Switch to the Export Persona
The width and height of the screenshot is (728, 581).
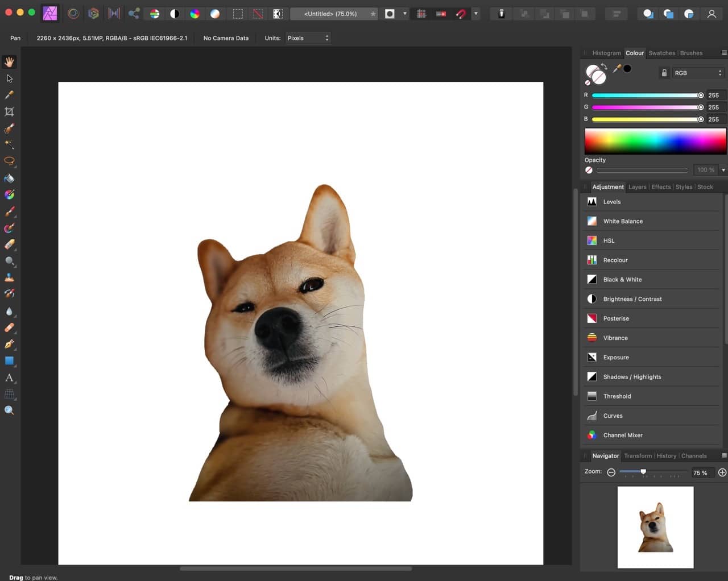134,14
